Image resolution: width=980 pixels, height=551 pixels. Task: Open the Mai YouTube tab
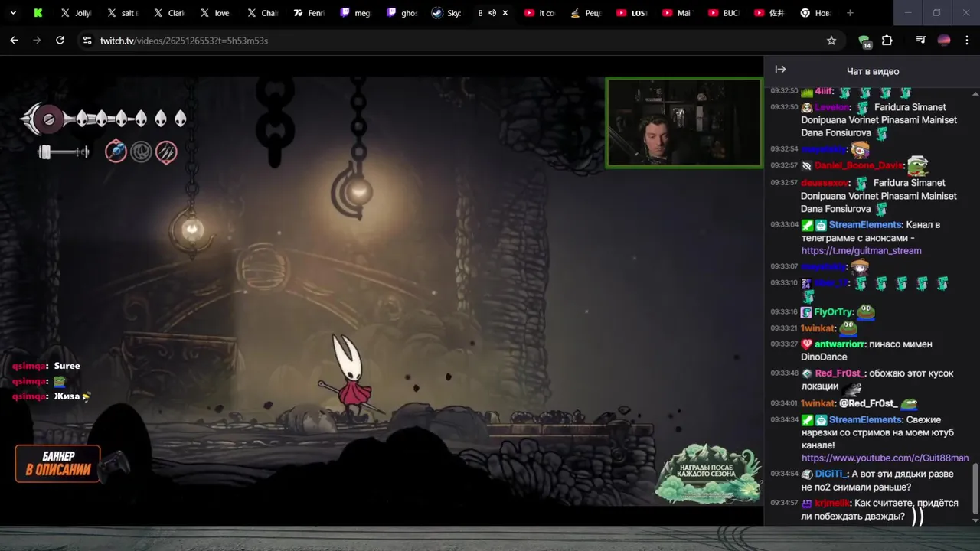(x=678, y=13)
